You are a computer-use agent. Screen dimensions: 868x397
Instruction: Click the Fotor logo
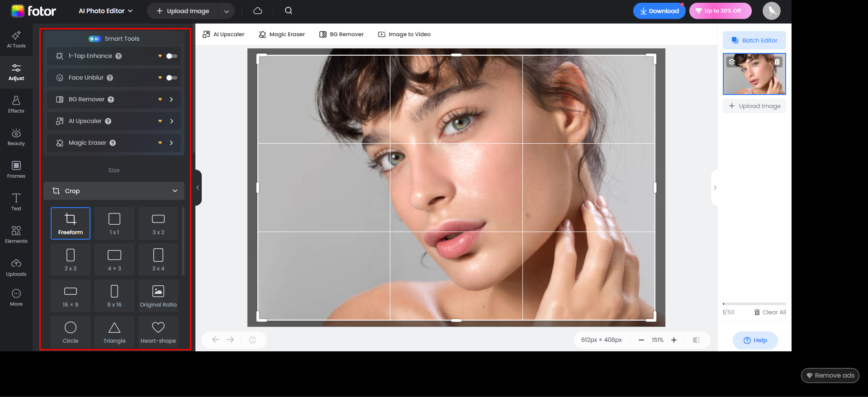[33, 11]
